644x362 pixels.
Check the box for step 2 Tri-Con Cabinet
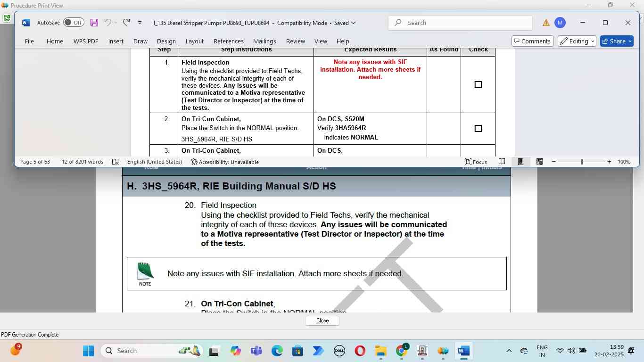tap(478, 129)
